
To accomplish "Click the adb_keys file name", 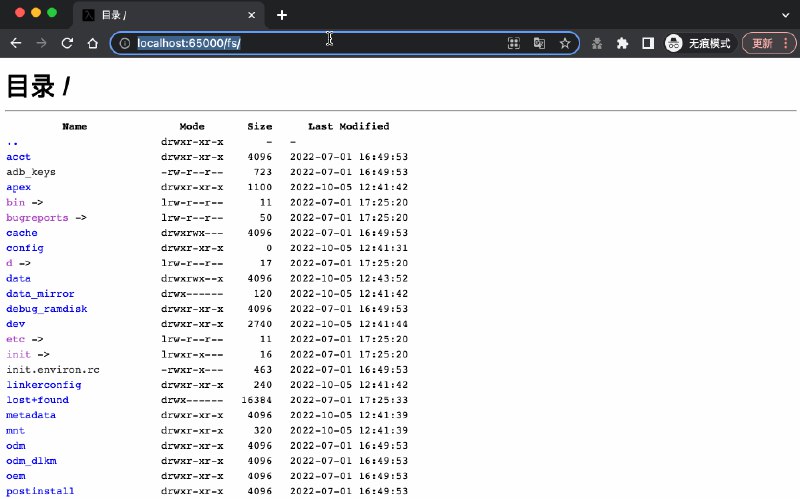I will click(31, 172).
